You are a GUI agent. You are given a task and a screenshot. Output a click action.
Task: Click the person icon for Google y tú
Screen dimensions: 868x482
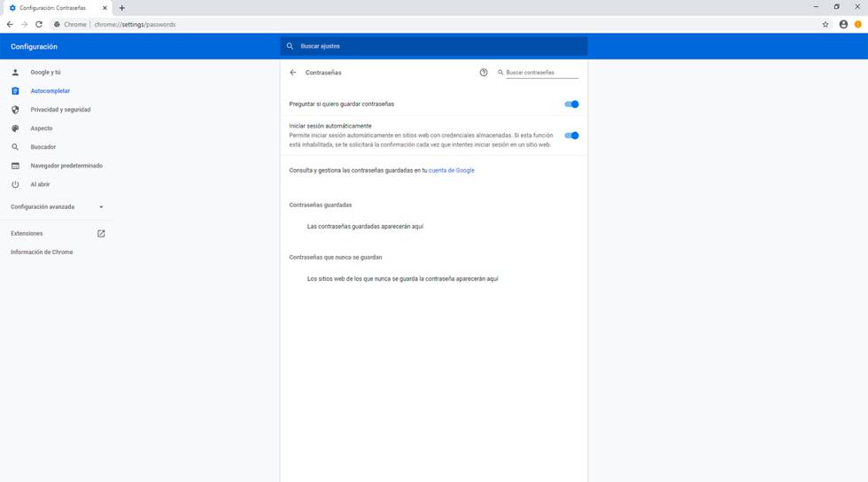[16, 72]
